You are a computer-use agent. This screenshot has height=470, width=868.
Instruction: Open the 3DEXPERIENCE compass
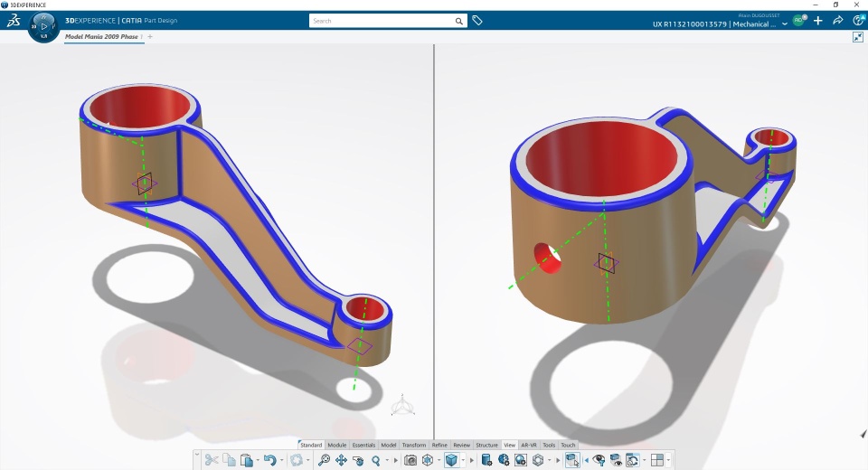coord(43,26)
